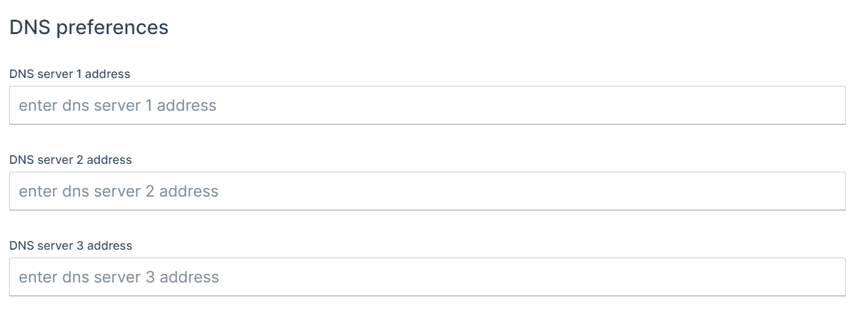Image resolution: width=868 pixels, height=310 pixels.
Task: Place cursor in the tertiary DNS address box
Action: click(427, 277)
